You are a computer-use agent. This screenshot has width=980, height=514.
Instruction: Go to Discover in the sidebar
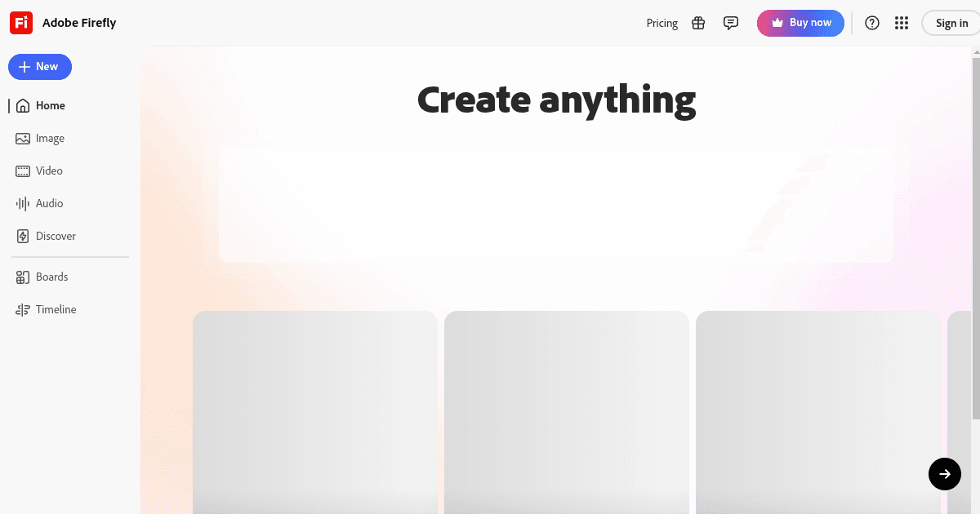[x=46, y=237]
